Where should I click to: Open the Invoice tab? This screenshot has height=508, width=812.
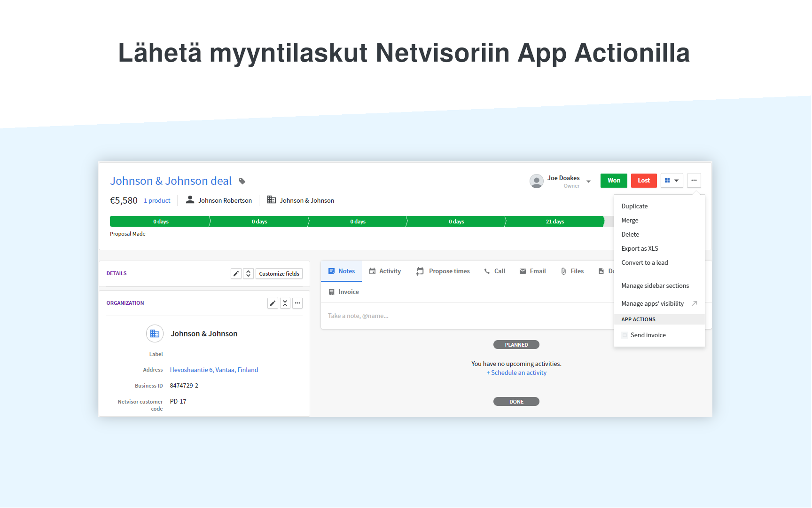(x=344, y=292)
